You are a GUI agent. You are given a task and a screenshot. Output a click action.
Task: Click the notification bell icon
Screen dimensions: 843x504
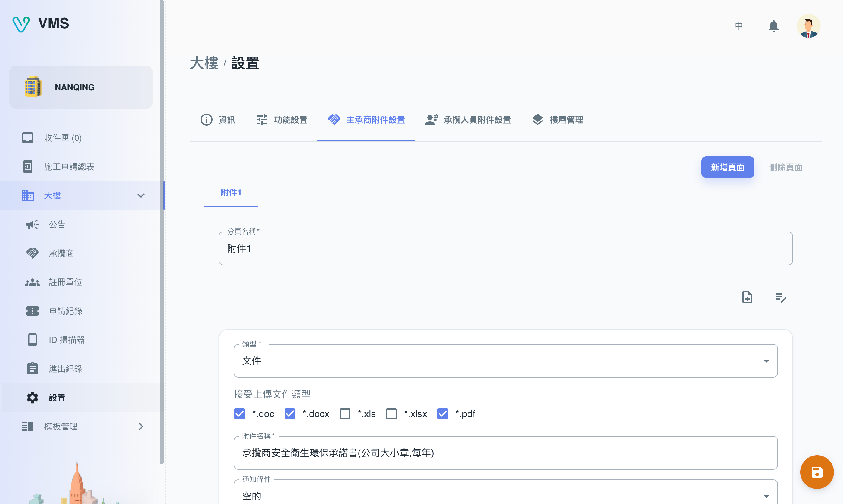point(773,26)
